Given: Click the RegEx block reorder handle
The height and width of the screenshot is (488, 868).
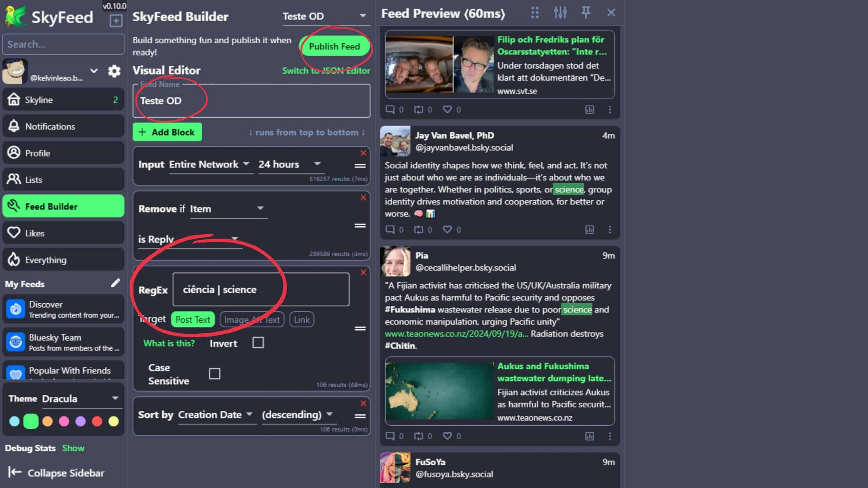Looking at the screenshot, I should click(x=360, y=328).
